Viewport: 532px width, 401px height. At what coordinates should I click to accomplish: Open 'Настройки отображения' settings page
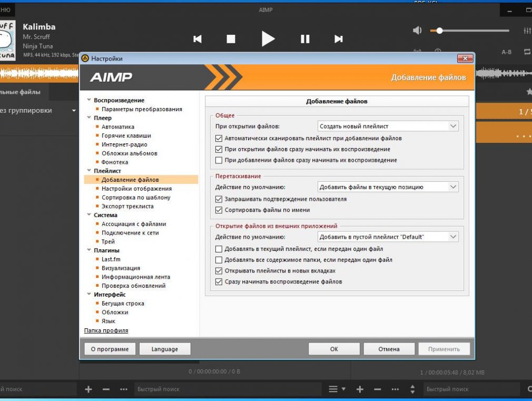click(x=136, y=189)
